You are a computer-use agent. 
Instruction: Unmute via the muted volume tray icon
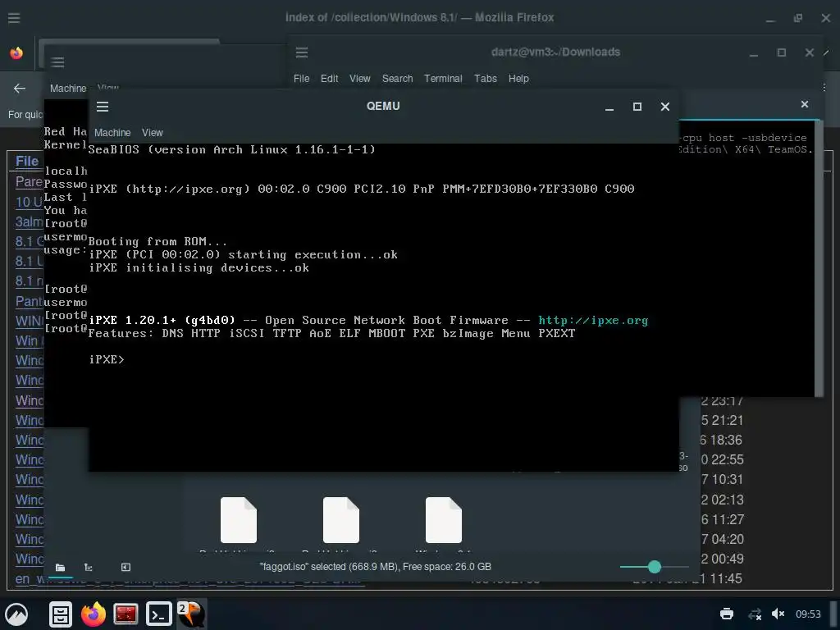[x=778, y=614]
